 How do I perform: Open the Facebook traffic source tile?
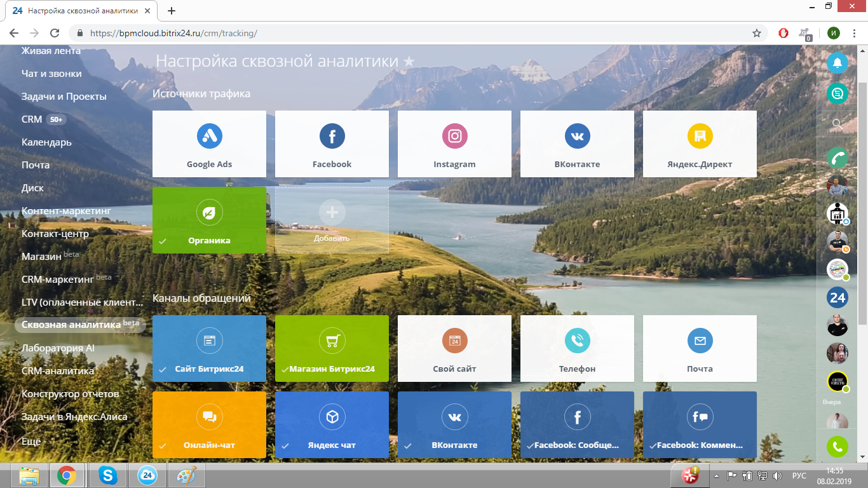click(x=332, y=144)
